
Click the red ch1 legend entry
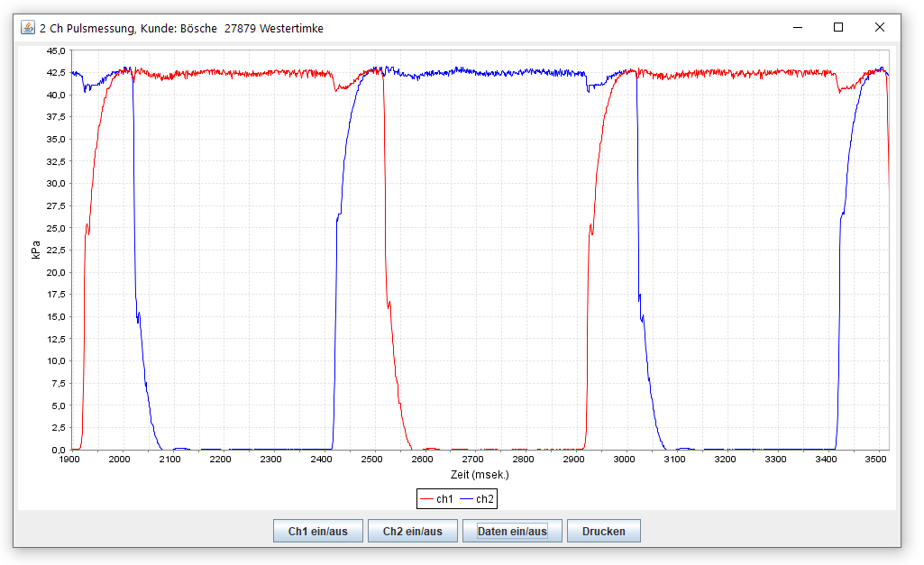(x=436, y=499)
